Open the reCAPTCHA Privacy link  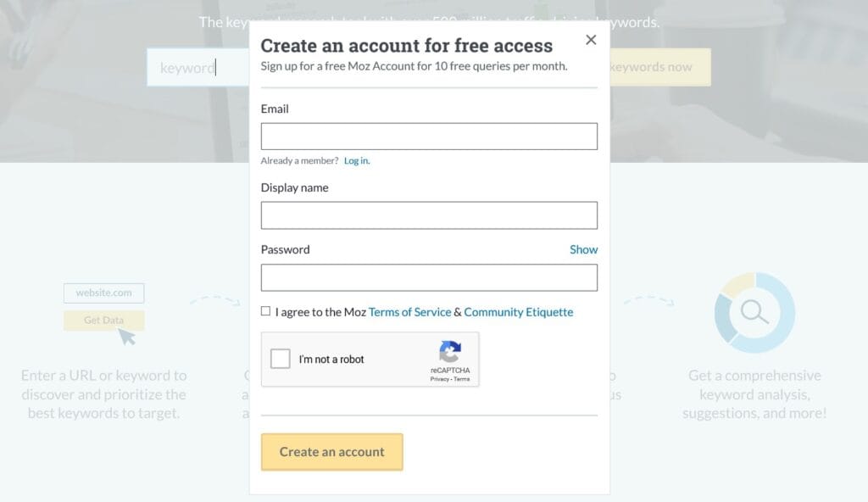pyautogui.click(x=441, y=378)
